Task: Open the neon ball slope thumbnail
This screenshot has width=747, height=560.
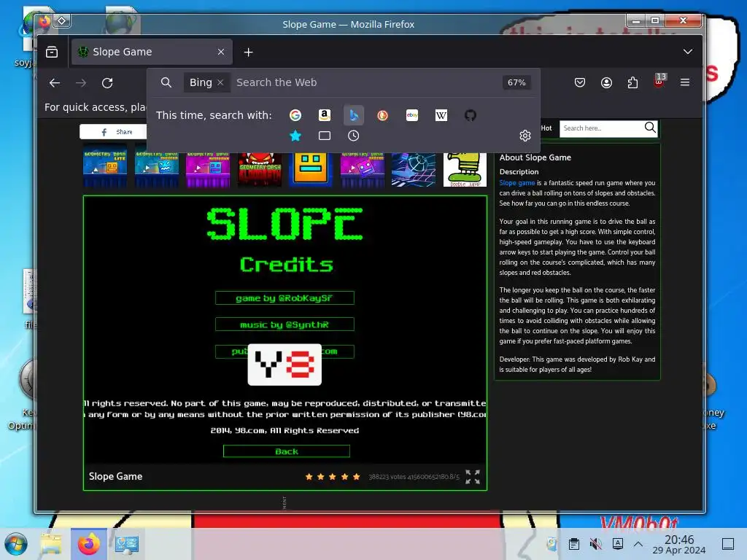Action: tap(414, 169)
